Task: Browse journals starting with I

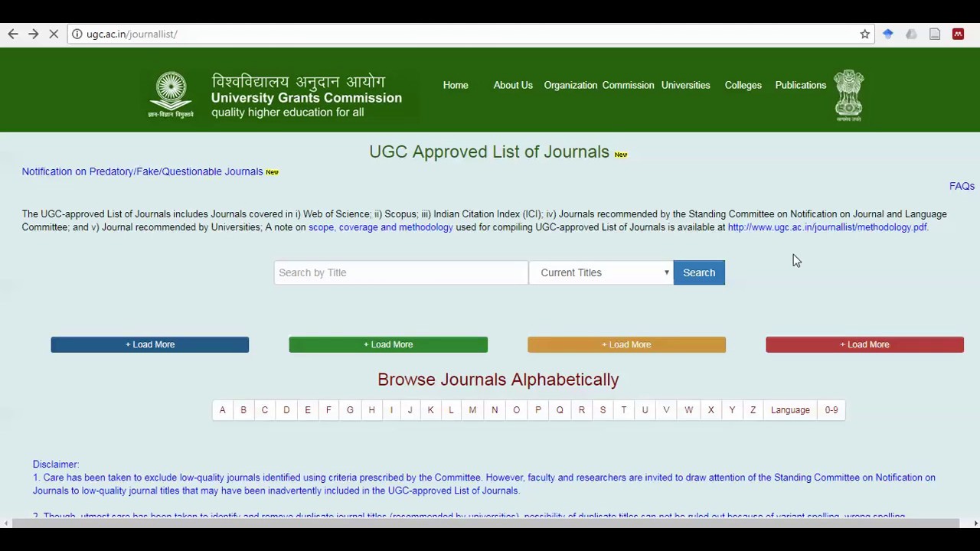Action: pos(391,410)
